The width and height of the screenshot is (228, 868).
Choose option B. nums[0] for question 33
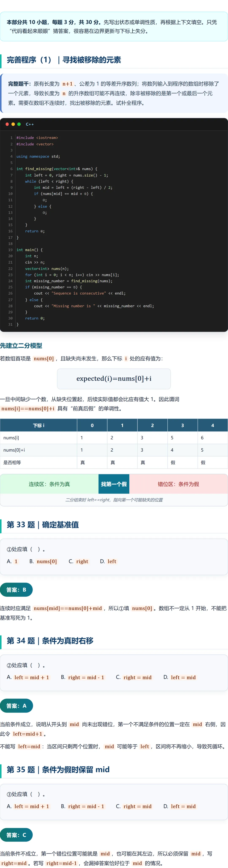43,561
